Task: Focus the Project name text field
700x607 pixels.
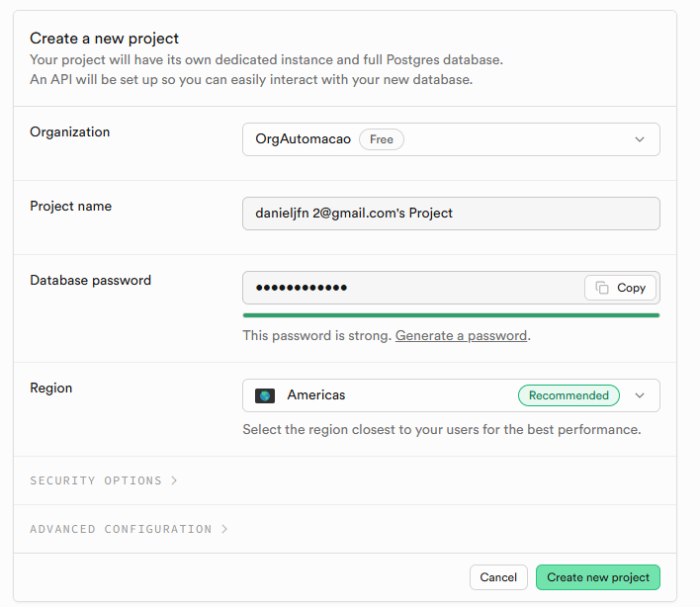Action: pyautogui.click(x=451, y=214)
